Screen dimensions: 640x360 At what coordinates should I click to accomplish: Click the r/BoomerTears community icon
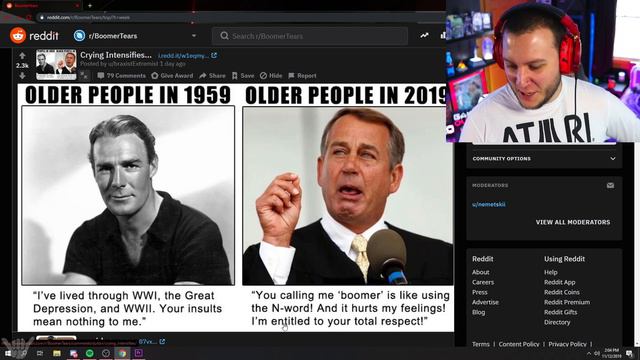tap(79, 36)
